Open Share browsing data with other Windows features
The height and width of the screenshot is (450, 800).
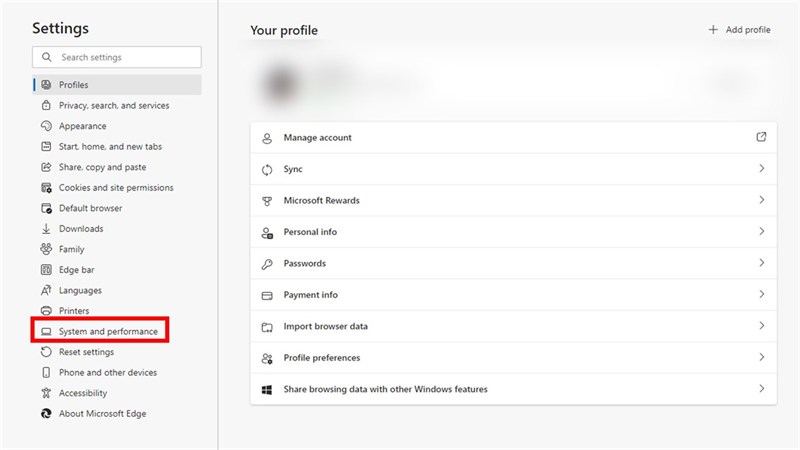(x=513, y=389)
